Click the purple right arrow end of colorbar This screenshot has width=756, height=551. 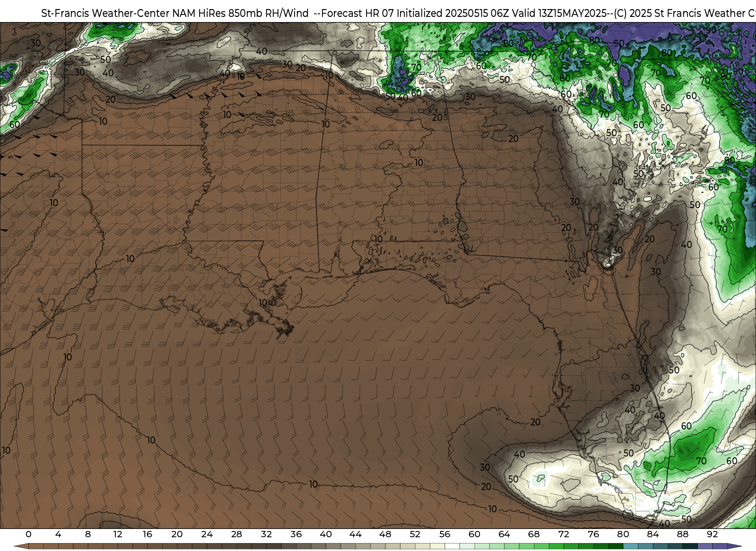[x=735, y=546]
